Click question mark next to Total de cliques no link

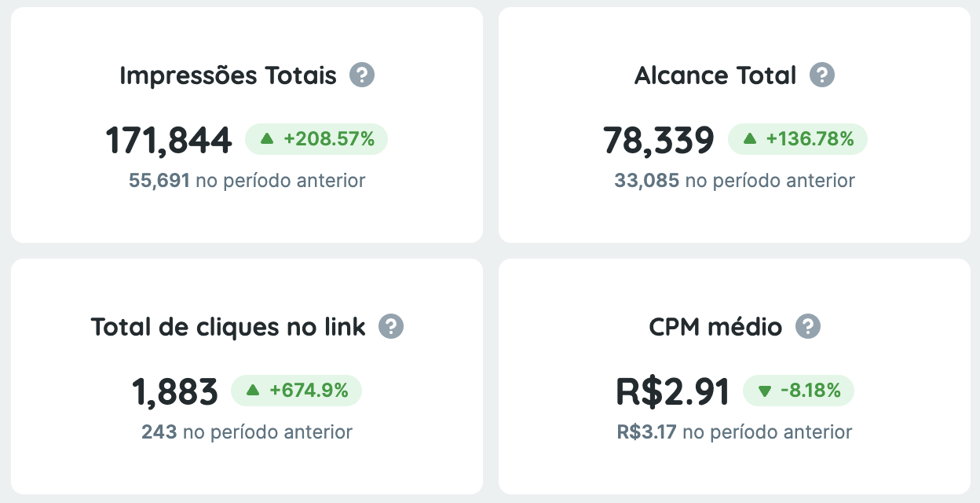(x=391, y=327)
